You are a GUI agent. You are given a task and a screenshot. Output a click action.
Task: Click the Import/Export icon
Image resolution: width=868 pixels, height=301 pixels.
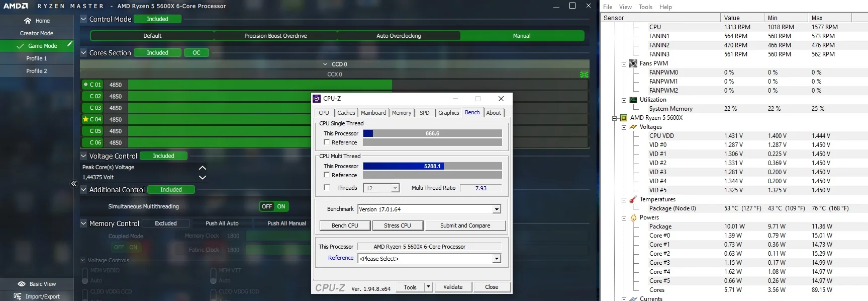click(x=18, y=296)
